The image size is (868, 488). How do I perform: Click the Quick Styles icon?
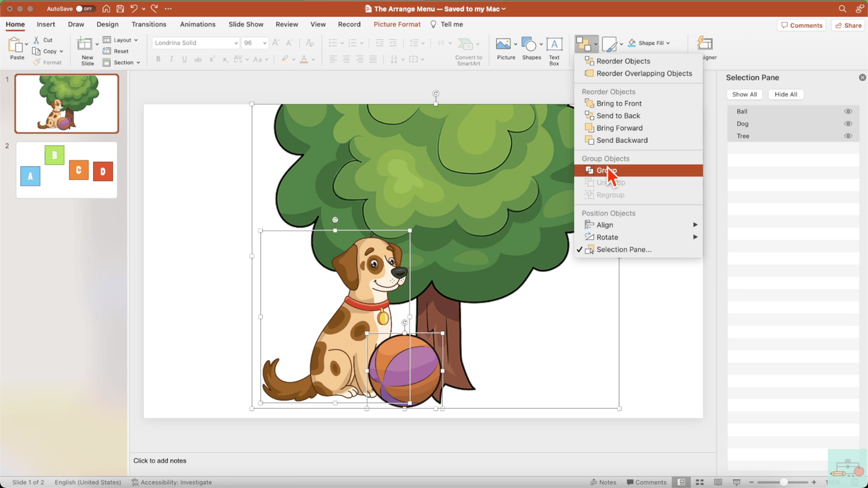[x=609, y=44]
